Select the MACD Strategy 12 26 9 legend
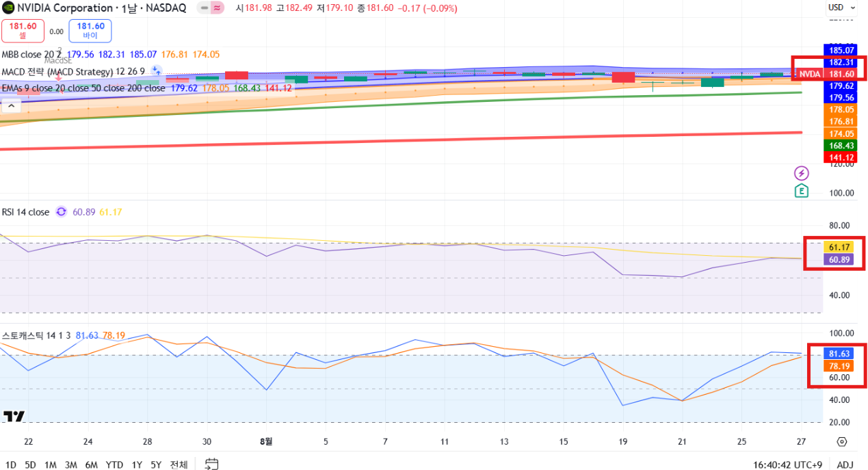 coord(73,71)
